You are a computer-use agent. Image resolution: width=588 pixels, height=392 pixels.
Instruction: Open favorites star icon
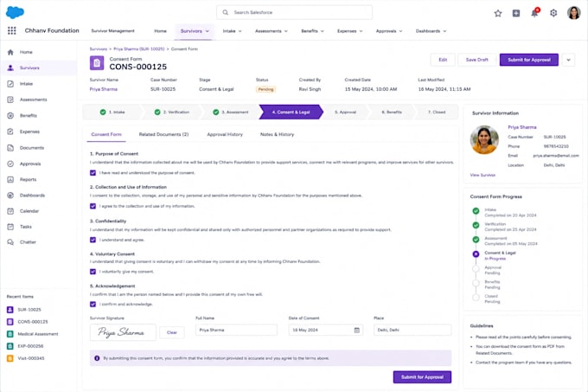pos(497,13)
